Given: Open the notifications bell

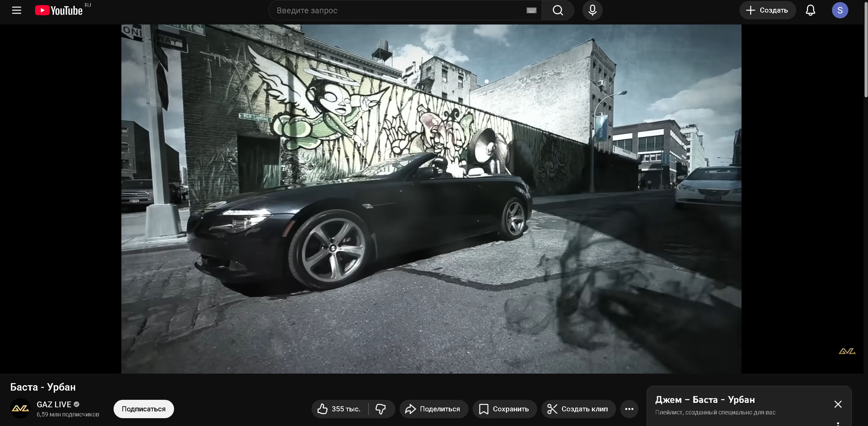Looking at the screenshot, I should (810, 10).
